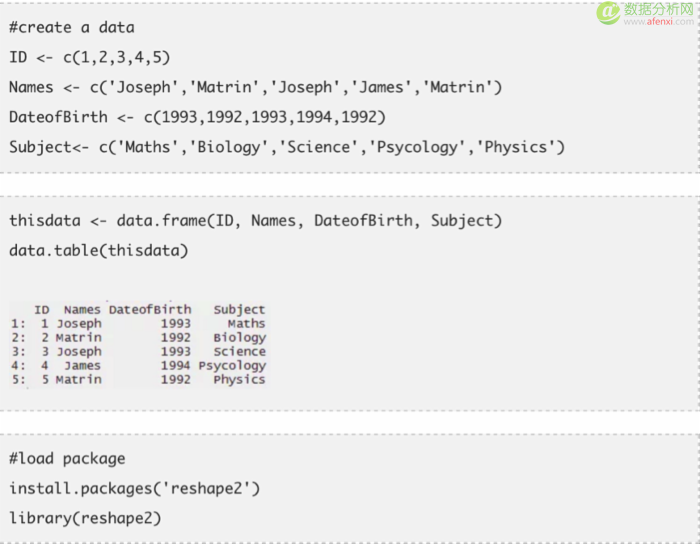Click the output table thumbnail image

[x=139, y=344]
